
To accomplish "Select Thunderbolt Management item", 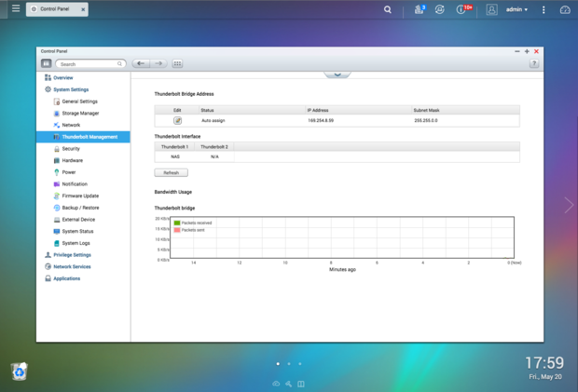I will (83, 137).
